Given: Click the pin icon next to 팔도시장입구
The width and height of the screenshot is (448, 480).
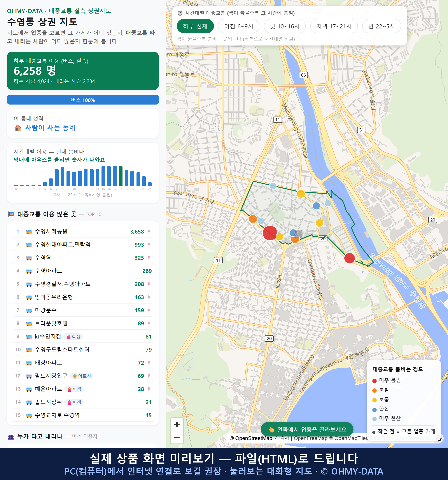Looking at the screenshot, I should tap(149, 376).
